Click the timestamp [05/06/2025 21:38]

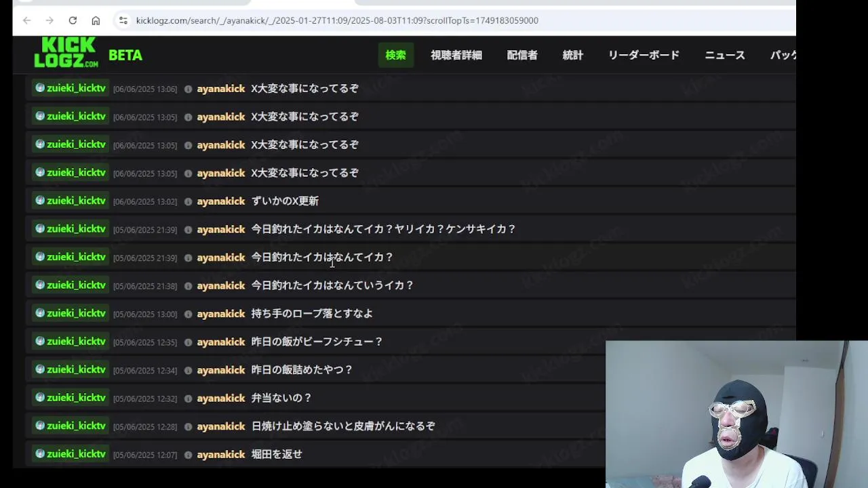pos(145,286)
